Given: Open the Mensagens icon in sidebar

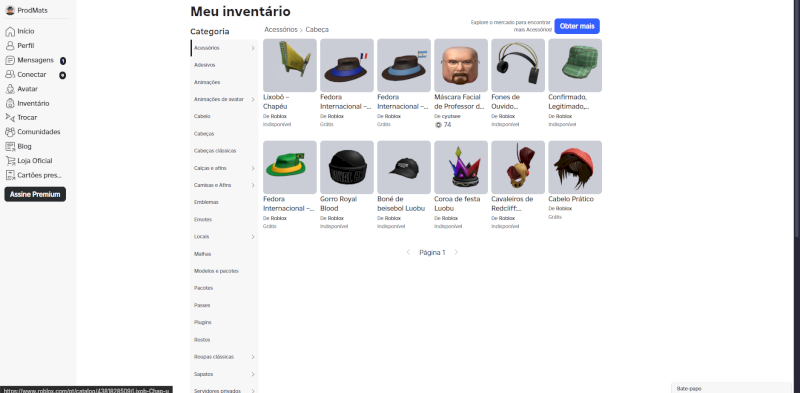Looking at the screenshot, I should tap(10, 60).
